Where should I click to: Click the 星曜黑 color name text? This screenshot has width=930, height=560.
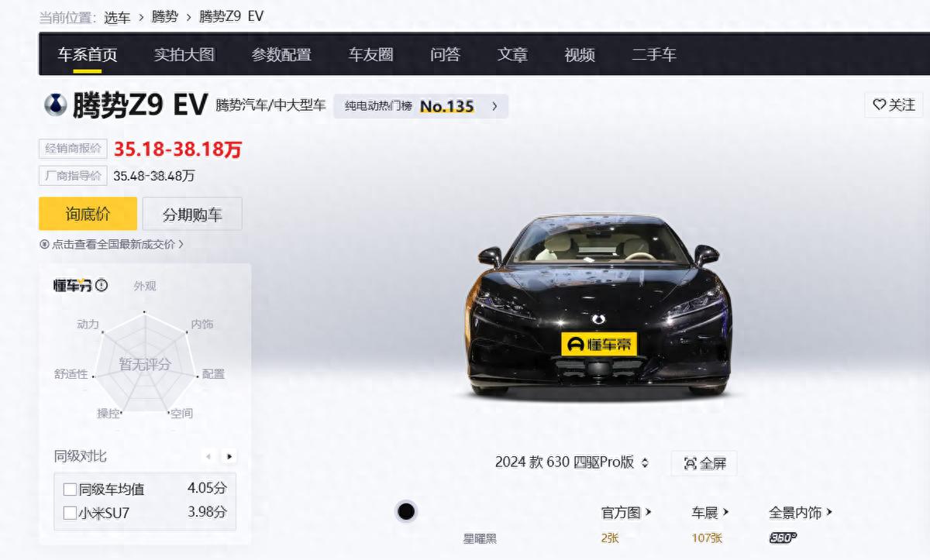pos(480,538)
